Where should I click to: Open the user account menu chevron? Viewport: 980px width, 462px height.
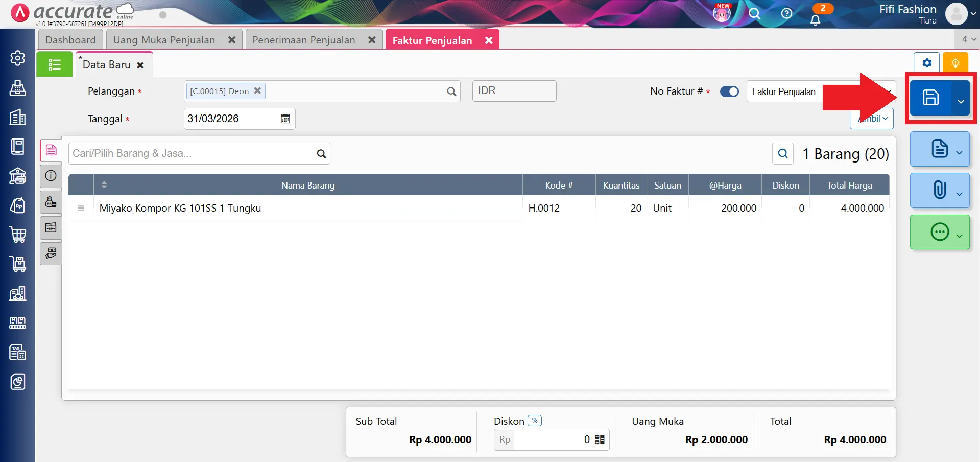click(973, 14)
